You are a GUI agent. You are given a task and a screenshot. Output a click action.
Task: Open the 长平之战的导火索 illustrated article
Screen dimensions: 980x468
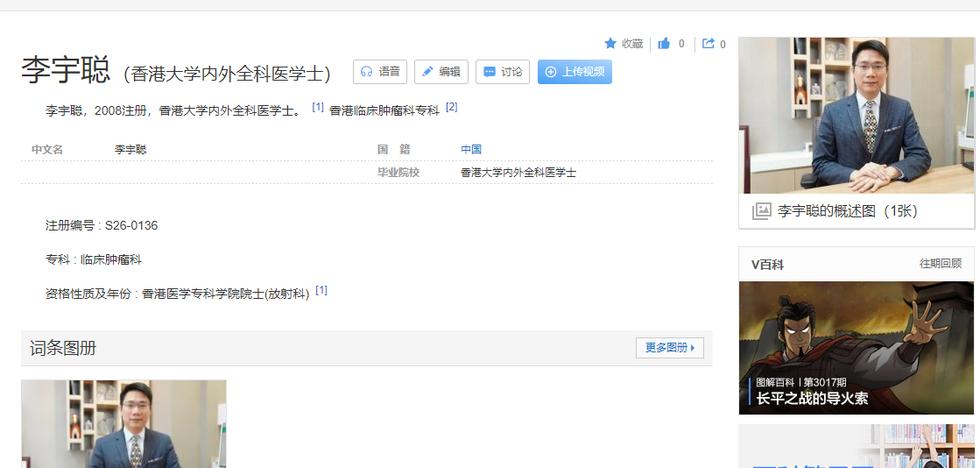coord(856,348)
